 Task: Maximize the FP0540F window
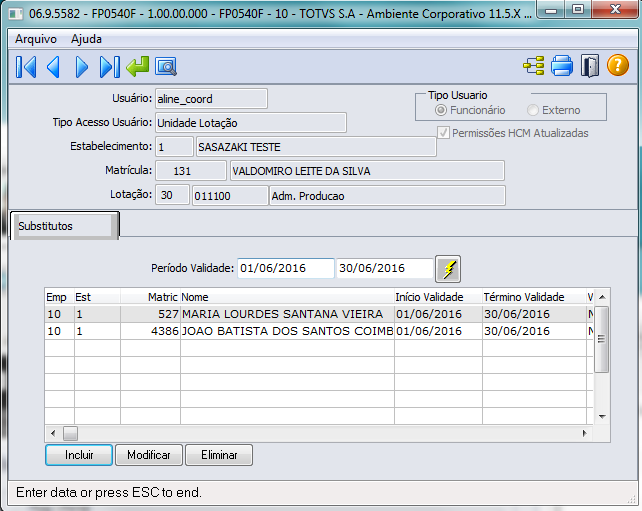coord(578,10)
